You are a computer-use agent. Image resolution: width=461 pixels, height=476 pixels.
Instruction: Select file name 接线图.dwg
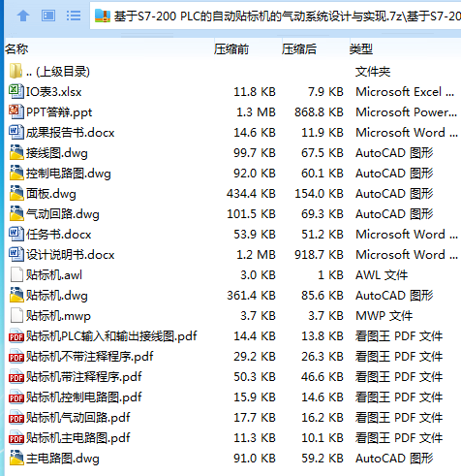click(57, 153)
